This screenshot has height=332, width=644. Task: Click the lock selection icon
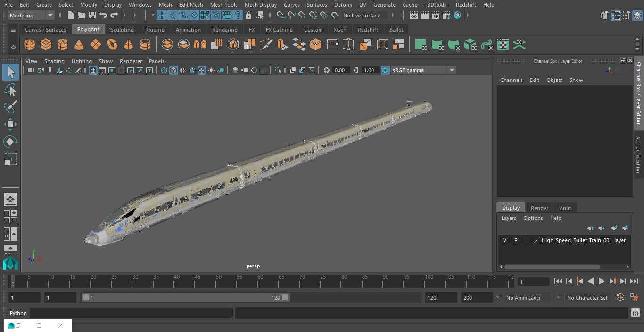pyautogui.click(x=248, y=16)
